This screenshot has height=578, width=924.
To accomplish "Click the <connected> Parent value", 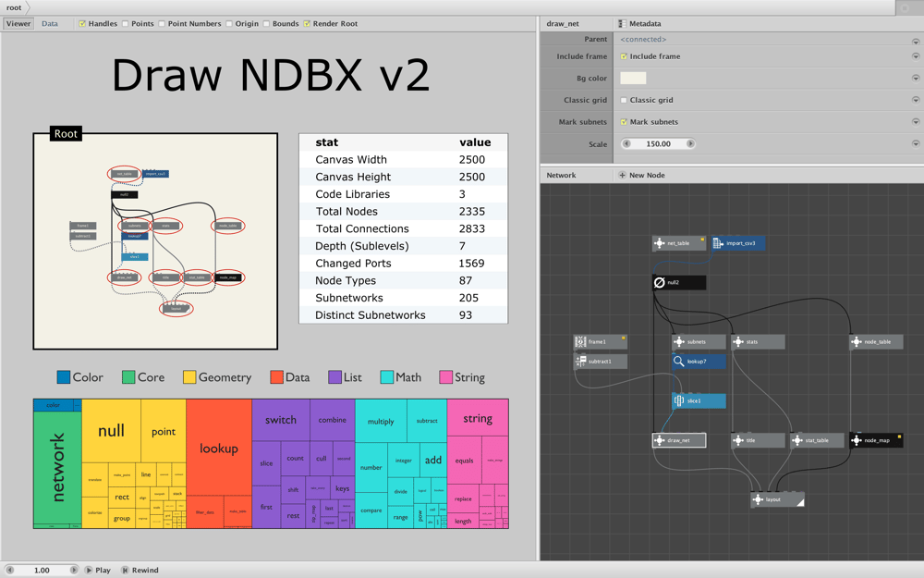I will (x=643, y=40).
